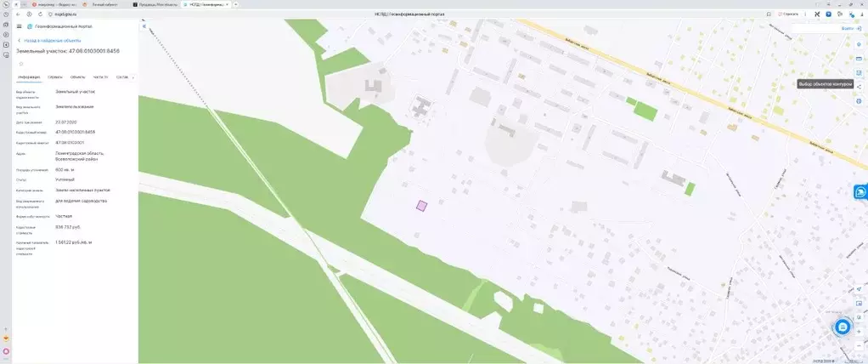The height and width of the screenshot is (364, 868).
Task: Zoom in on the map
Action: (x=859, y=332)
